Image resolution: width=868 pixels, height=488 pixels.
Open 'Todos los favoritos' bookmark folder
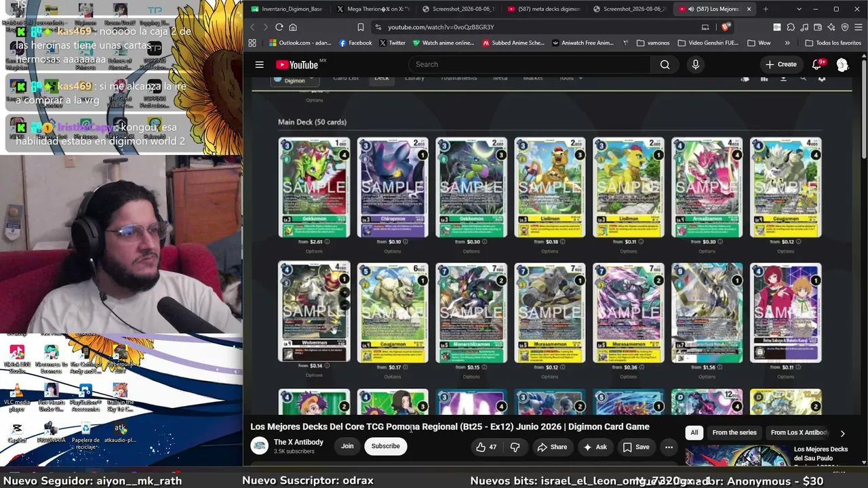[x=833, y=43]
